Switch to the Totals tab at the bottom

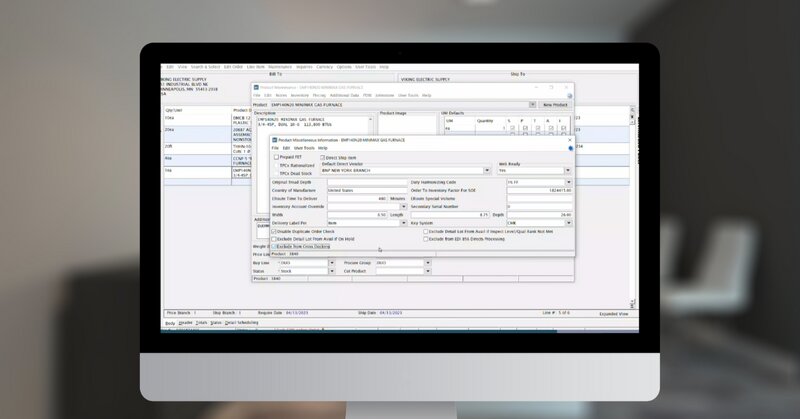point(202,323)
